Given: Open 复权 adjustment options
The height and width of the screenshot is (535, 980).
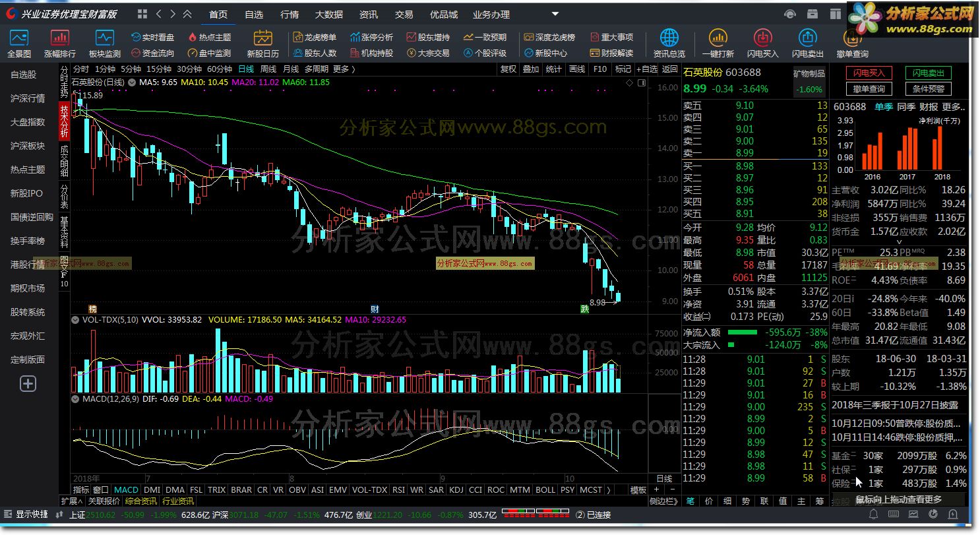Looking at the screenshot, I should pyautogui.click(x=508, y=69).
